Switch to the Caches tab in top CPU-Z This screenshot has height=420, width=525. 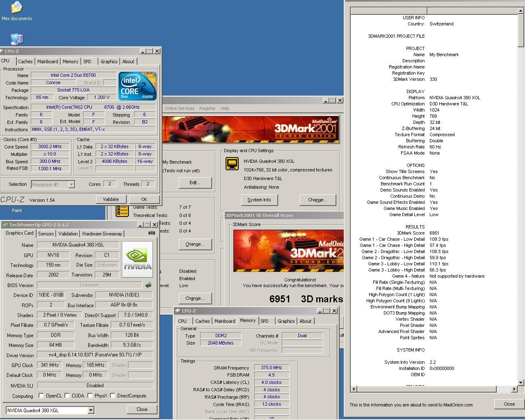tap(25, 62)
